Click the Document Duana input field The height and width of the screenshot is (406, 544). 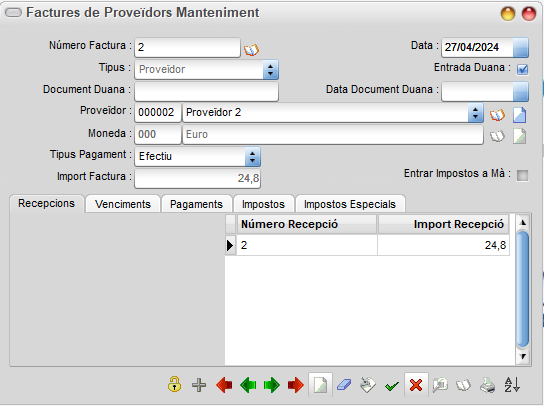click(x=206, y=92)
